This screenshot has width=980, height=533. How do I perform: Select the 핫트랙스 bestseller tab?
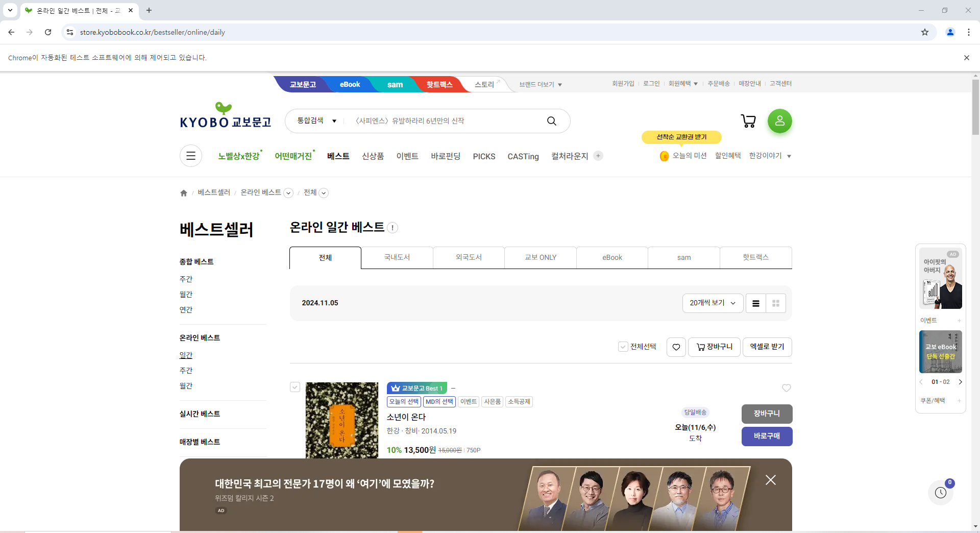coord(756,258)
